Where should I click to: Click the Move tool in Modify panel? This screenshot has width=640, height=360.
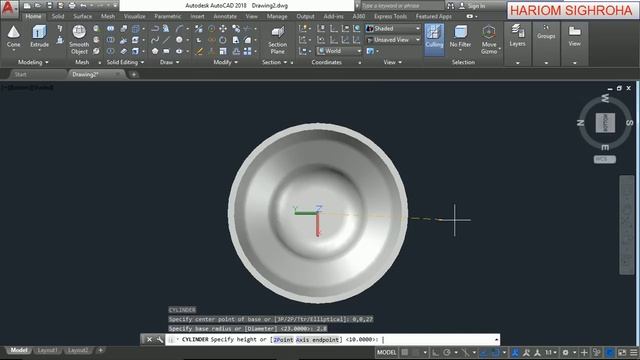[223, 29]
